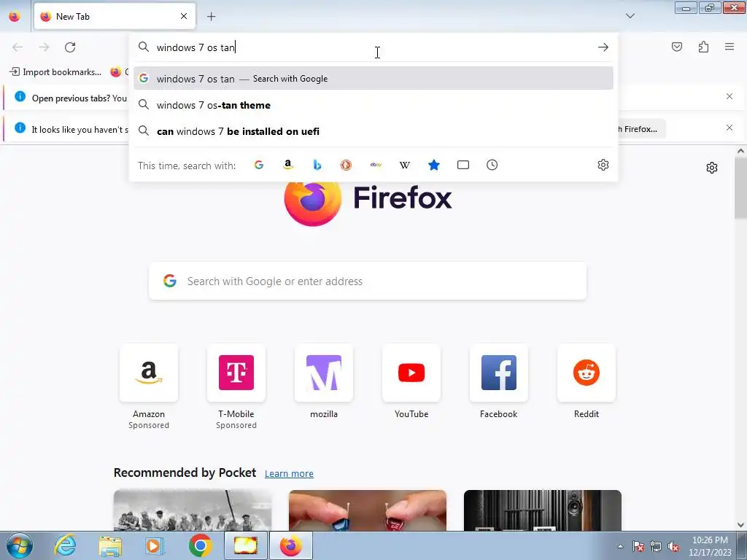
Task: Search this time with DuckDuckGo icon
Action: click(x=346, y=165)
